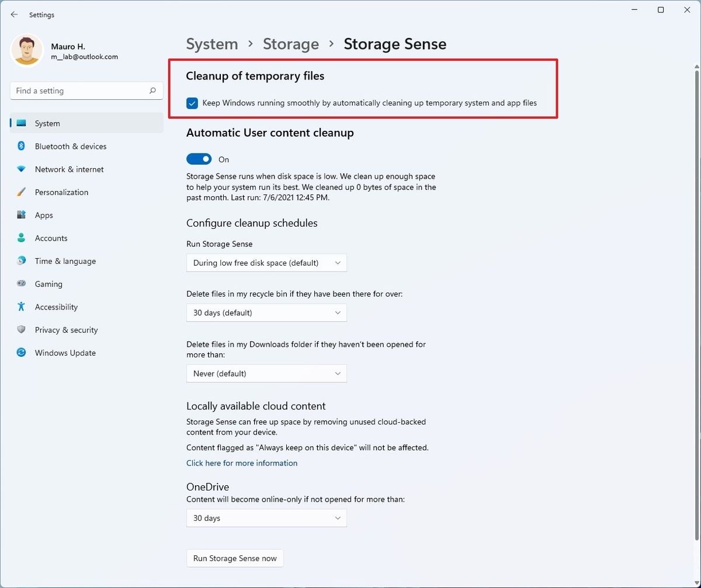The width and height of the screenshot is (701, 588).
Task: Click here for more information link
Action: tap(241, 462)
